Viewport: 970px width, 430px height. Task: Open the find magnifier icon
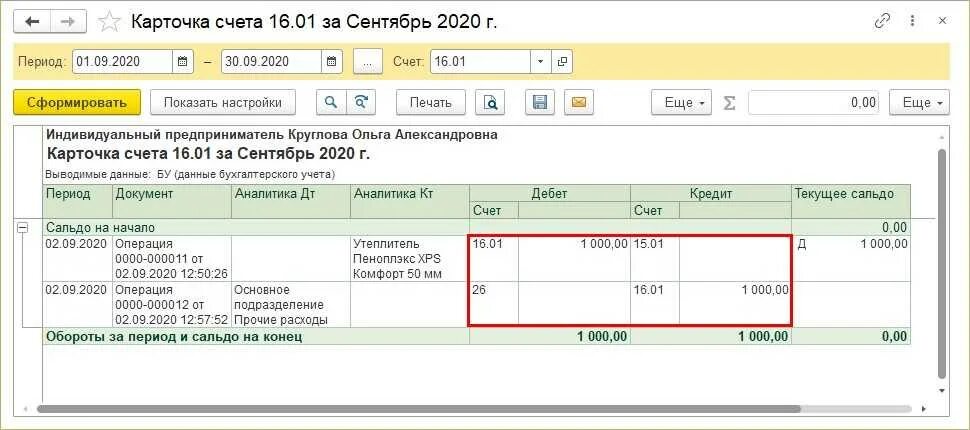click(331, 103)
